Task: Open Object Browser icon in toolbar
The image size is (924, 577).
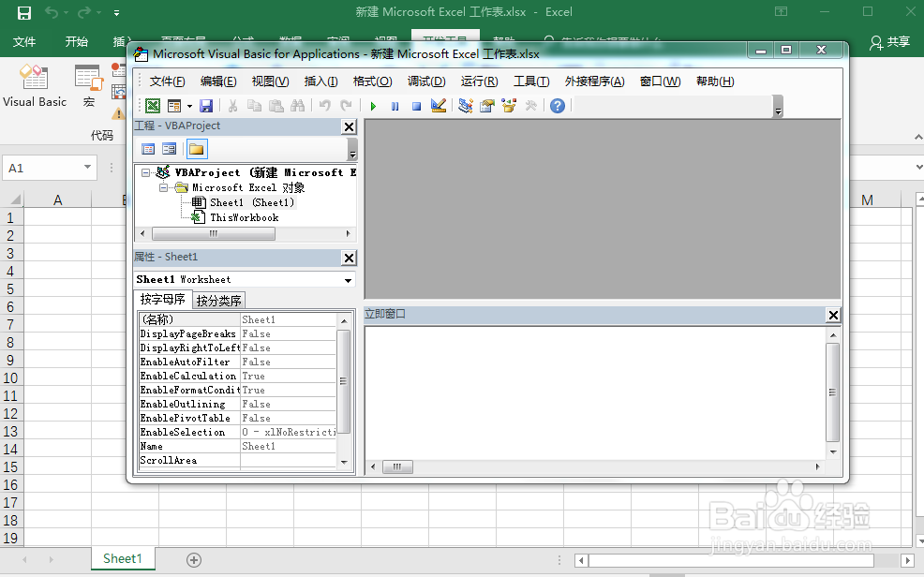Action: [509, 106]
